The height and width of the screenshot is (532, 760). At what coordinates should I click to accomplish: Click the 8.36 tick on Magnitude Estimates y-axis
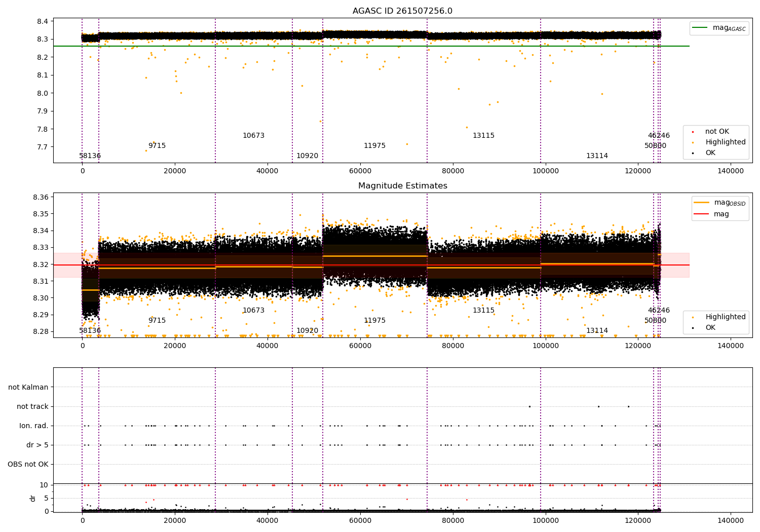[41, 197]
